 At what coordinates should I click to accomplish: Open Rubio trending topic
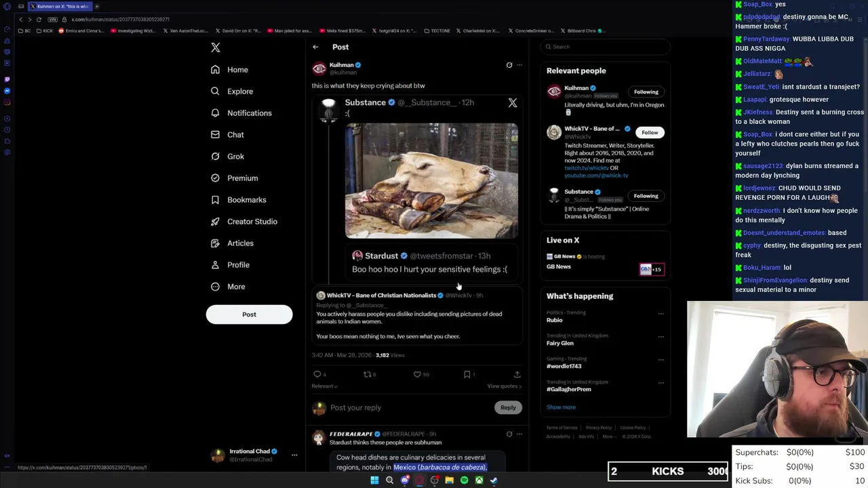point(555,321)
